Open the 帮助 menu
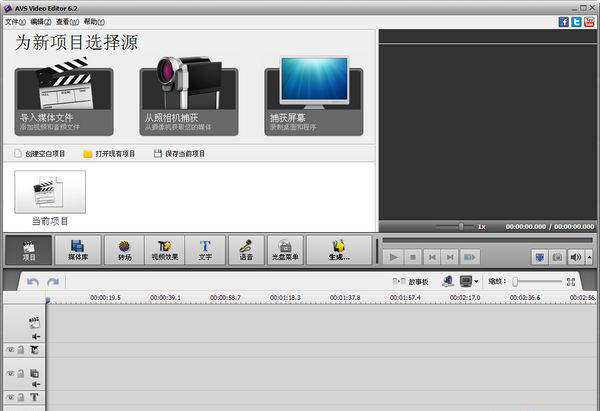This screenshot has width=600, height=411. point(94,22)
